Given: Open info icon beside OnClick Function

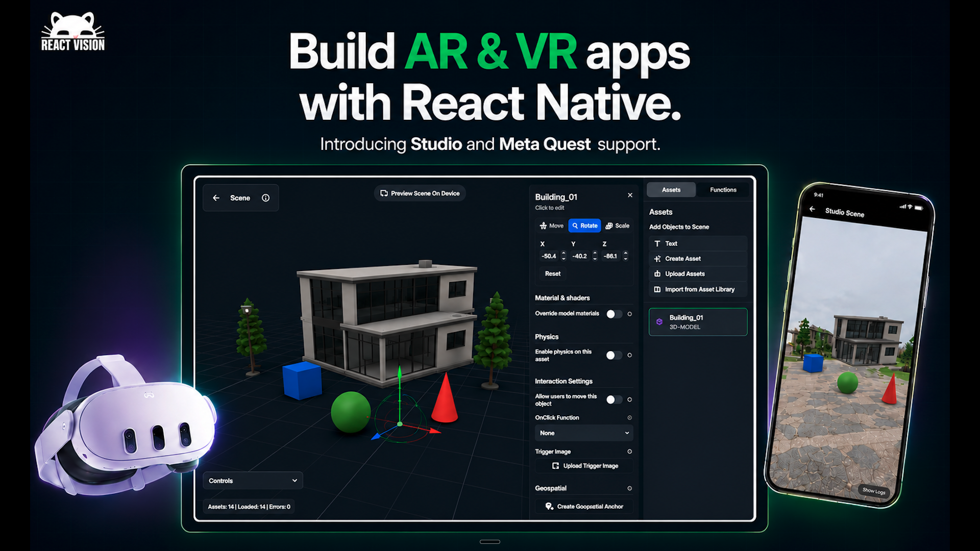Looking at the screenshot, I should pyautogui.click(x=630, y=418).
